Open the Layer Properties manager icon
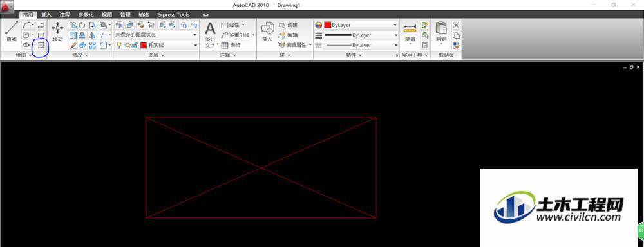This screenshot has width=644, height=247. click(119, 25)
